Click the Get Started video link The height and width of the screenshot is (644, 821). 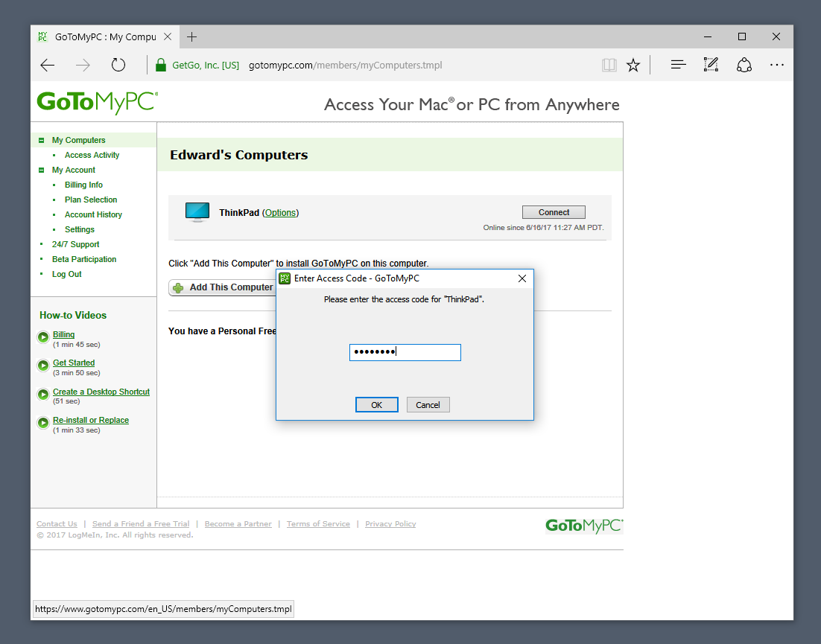tap(74, 363)
